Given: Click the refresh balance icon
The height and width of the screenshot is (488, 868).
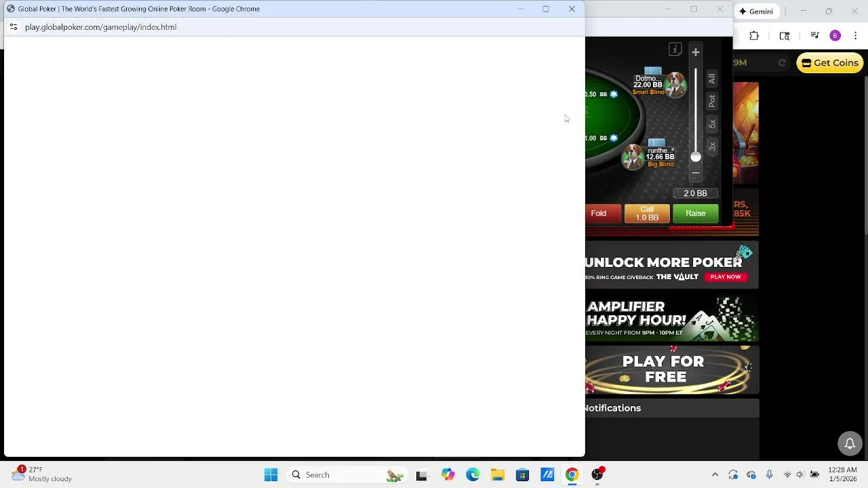Looking at the screenshot, I should (782, 62).
